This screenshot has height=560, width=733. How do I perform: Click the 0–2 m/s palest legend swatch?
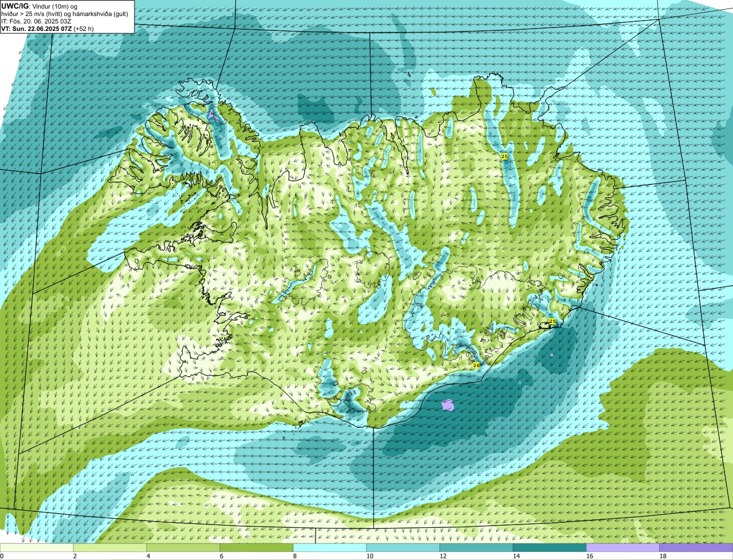click(x=37, y=547)
